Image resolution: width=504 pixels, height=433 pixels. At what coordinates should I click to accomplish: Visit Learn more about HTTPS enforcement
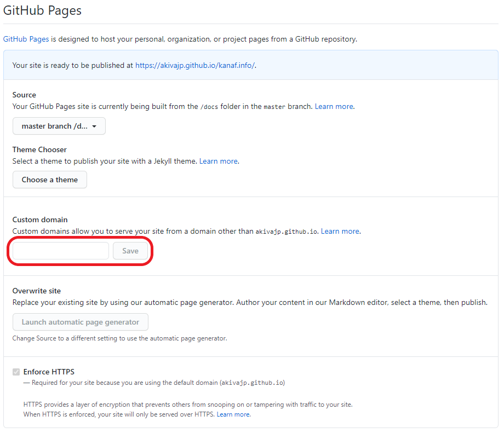click(233, 414)
